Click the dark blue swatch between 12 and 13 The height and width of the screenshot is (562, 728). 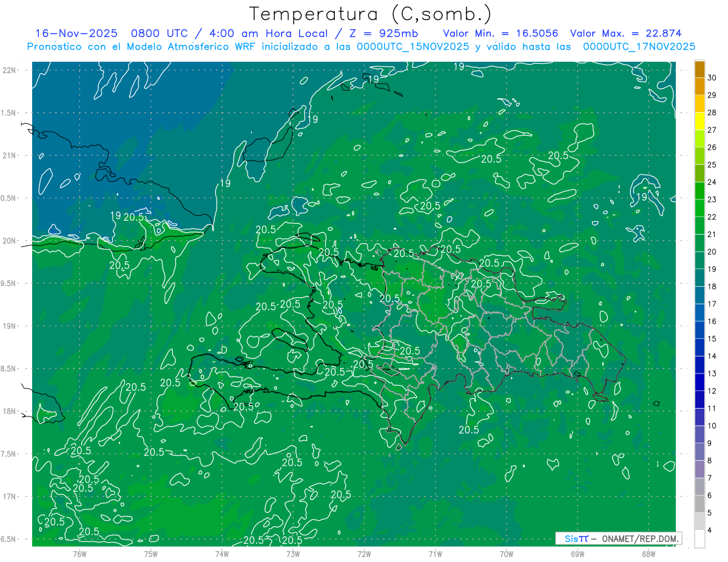point(699,383)
